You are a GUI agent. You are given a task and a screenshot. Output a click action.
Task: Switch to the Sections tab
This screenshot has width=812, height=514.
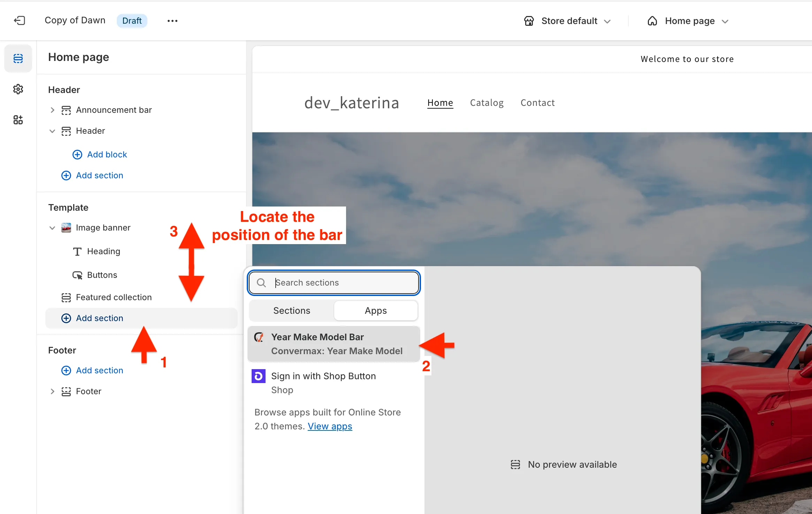click(x=292, y=310)
